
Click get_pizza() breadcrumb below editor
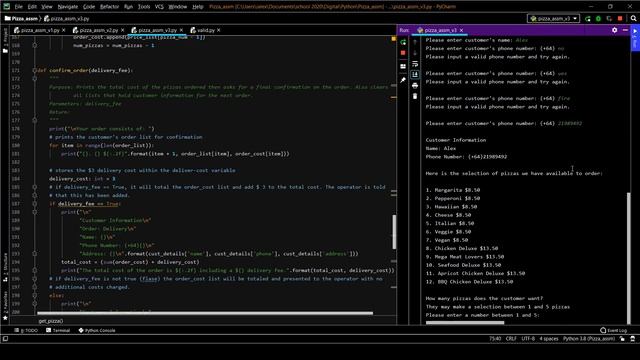tap(51, 321)
